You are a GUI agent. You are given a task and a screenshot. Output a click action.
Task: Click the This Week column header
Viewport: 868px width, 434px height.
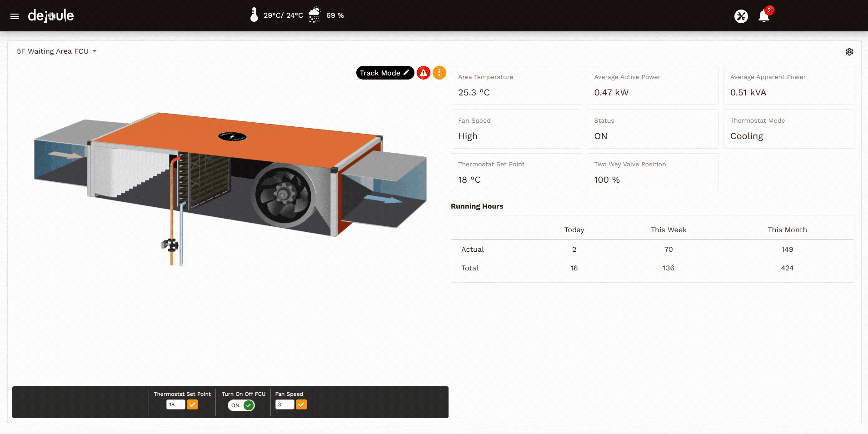[668, 230]
